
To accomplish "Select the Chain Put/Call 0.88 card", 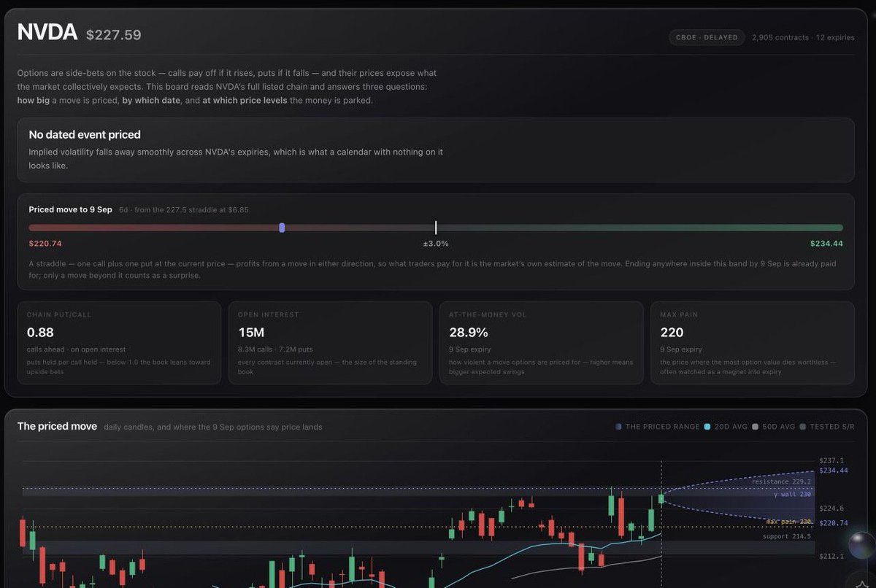I will point(119,343).
